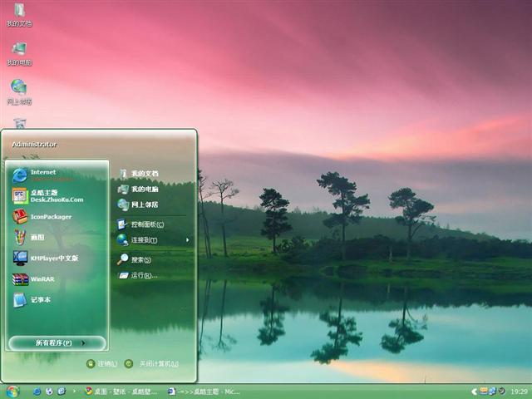Expand the 连接到(T) submenu arrow

187,240
